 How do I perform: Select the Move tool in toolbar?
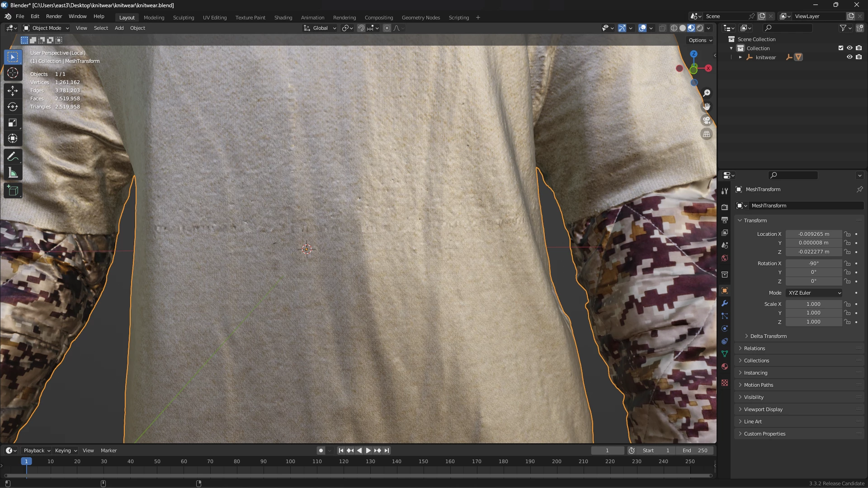pos(13,90)
